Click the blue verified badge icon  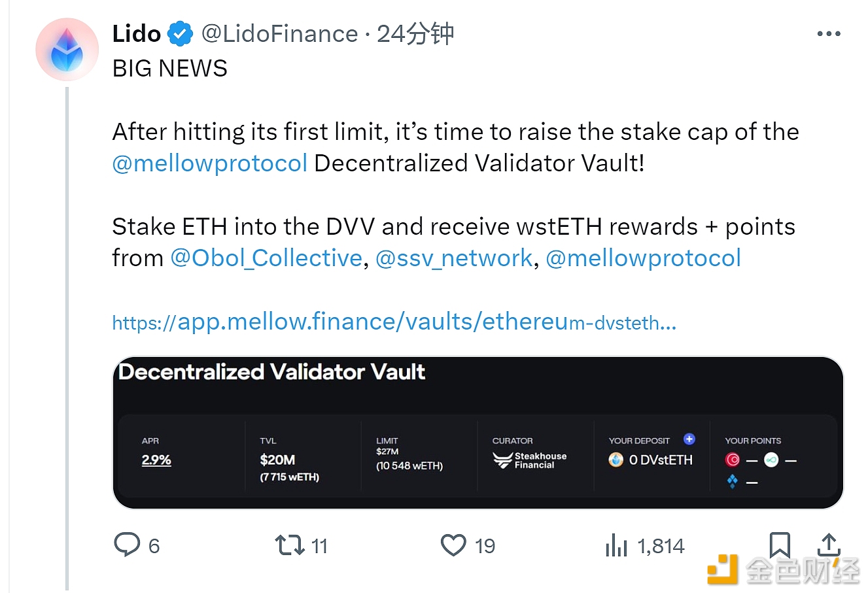pos(181,34)
